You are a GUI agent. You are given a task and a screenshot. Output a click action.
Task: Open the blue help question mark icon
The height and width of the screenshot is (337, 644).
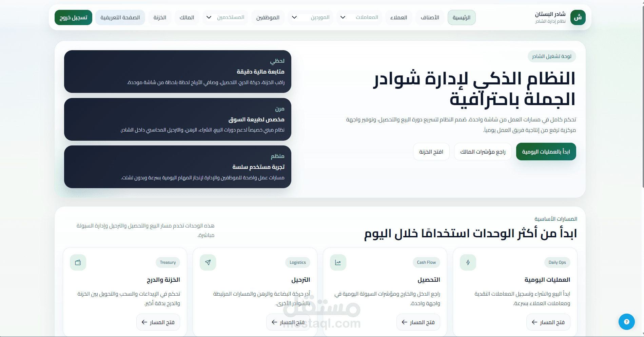click(x=627, y=322)
